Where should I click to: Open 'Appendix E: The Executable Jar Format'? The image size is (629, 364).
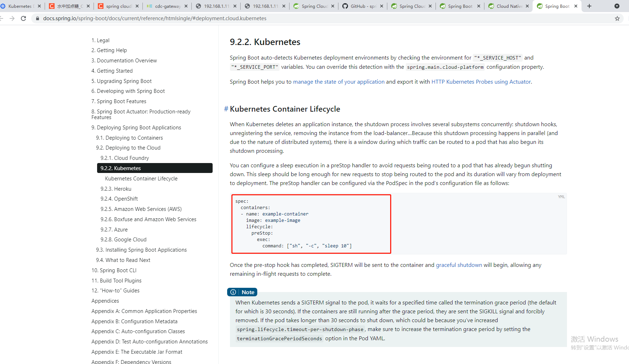tap(137, 352)
